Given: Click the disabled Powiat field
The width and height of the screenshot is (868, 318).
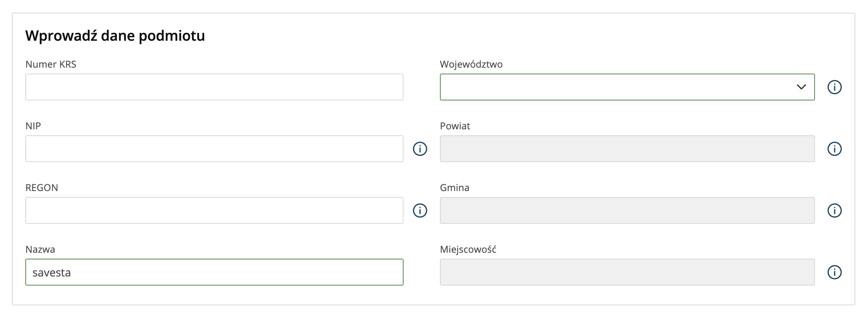Looking at the screenshot, I should tap(627, 149).
